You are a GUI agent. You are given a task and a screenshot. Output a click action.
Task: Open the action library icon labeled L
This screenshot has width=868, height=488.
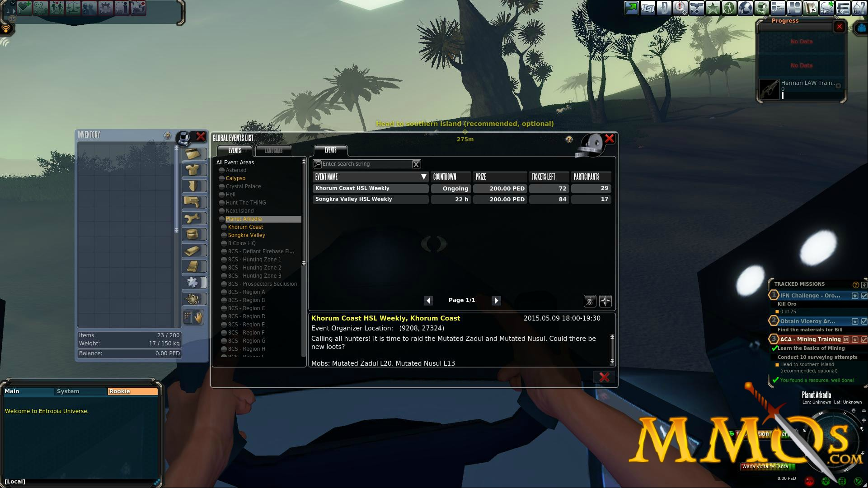coord(794,8)
